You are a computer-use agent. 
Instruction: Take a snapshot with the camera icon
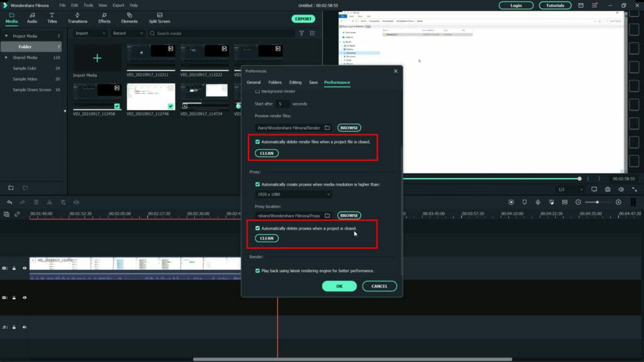click(608, 189)
